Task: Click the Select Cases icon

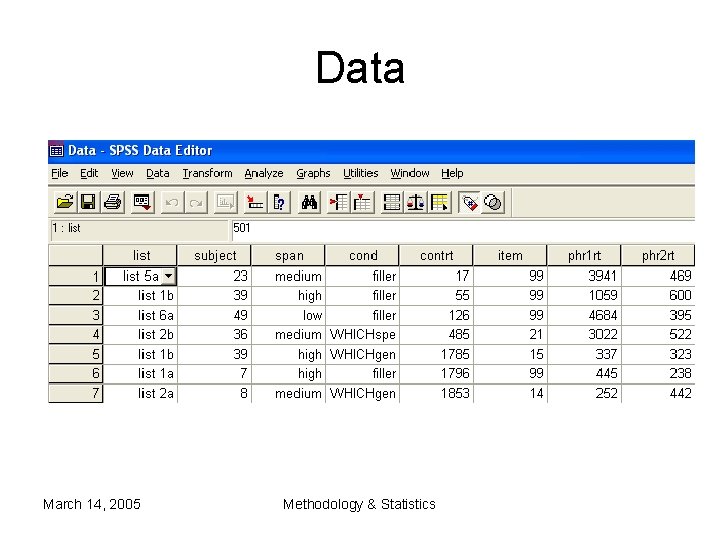Action: tap(440, 202)
